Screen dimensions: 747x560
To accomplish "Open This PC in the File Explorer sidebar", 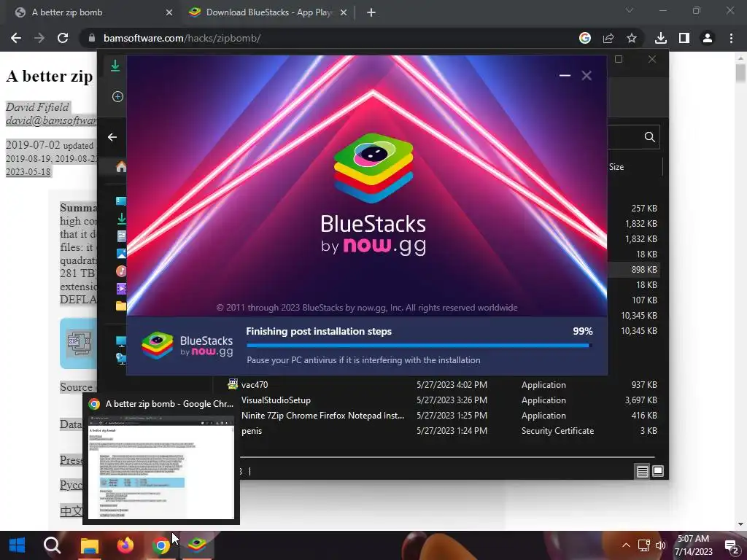I will click(121, 341).
